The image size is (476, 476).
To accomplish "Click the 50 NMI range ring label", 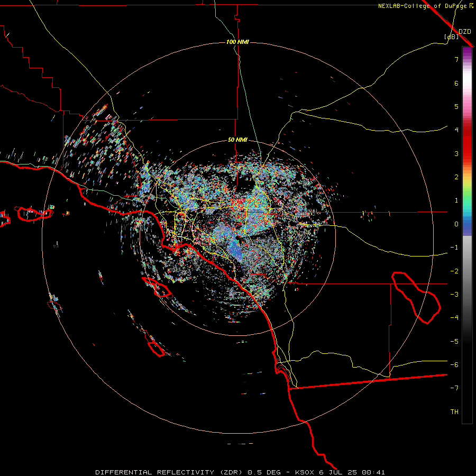I will pos(237,140).
